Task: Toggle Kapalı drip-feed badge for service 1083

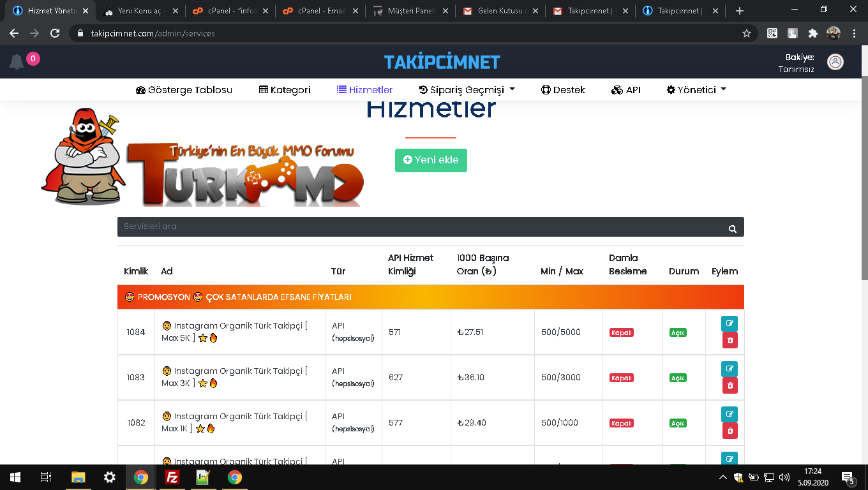Action: click(622, 378)
